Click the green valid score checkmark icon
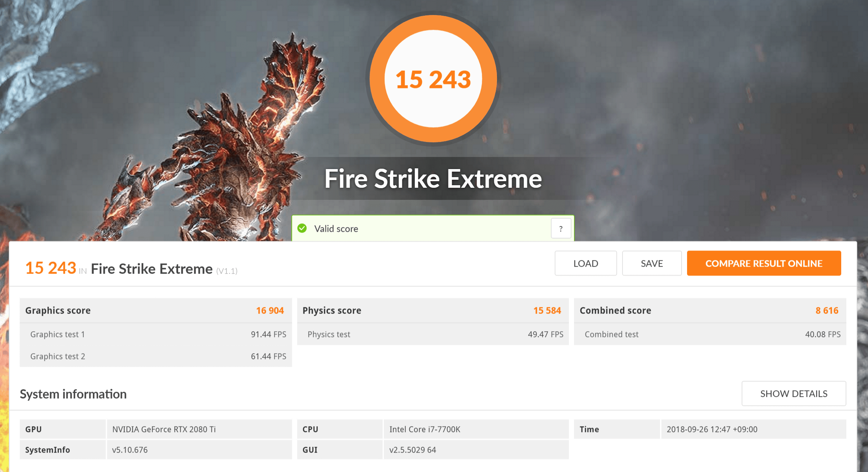 (x=302, y=228)
